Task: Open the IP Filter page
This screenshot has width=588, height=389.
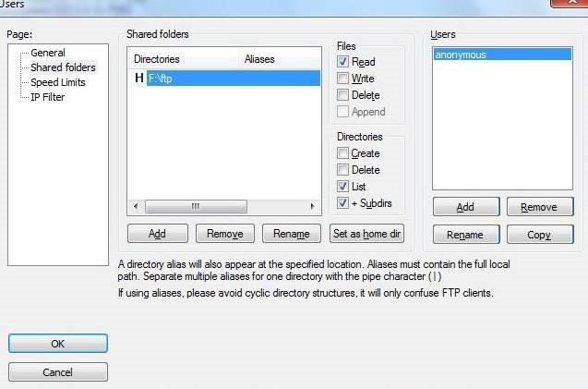Action: click(49, 97)
